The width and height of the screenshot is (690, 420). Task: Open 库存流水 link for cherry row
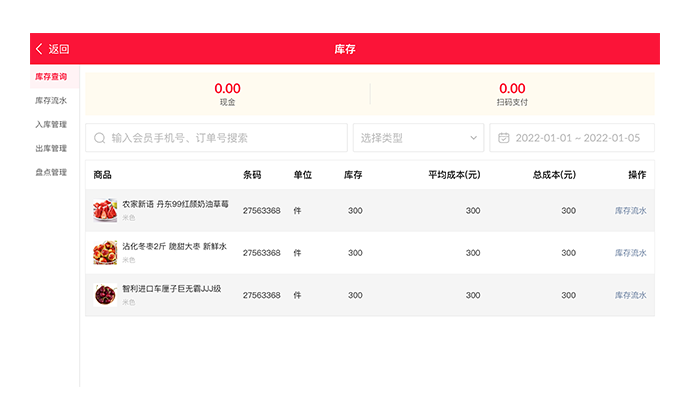631,295
